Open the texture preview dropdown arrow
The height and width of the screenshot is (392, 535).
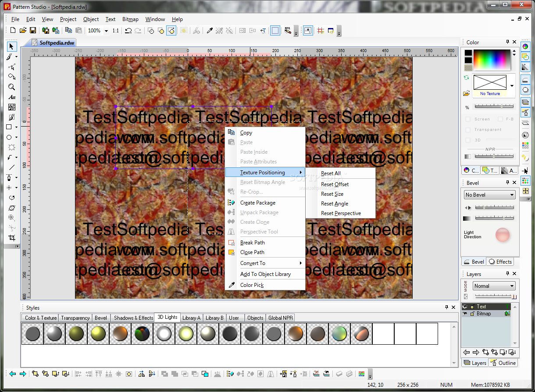[512, 85]
